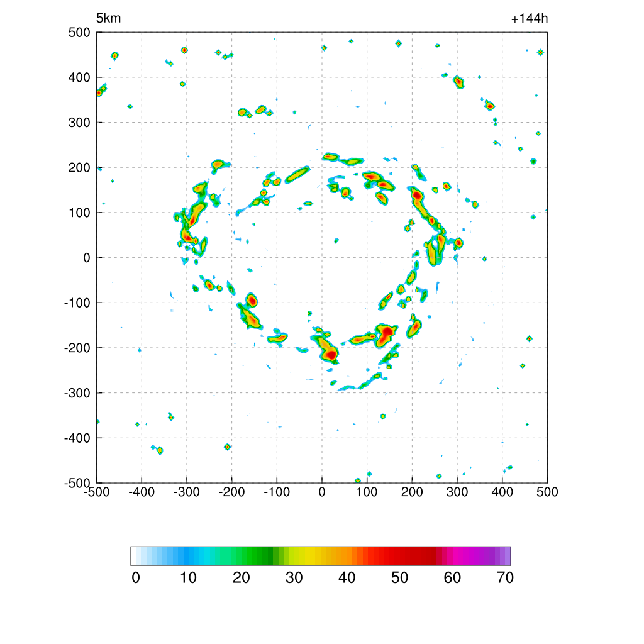Click the x-axis tick label 500
Screen dimensions: 644x644
click(547, 492)
